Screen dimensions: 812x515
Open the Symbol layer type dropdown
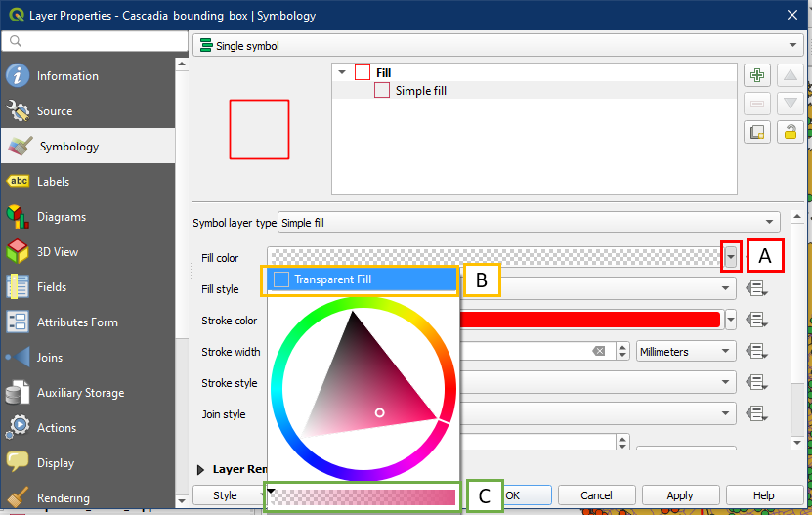(x=529, y=223)
